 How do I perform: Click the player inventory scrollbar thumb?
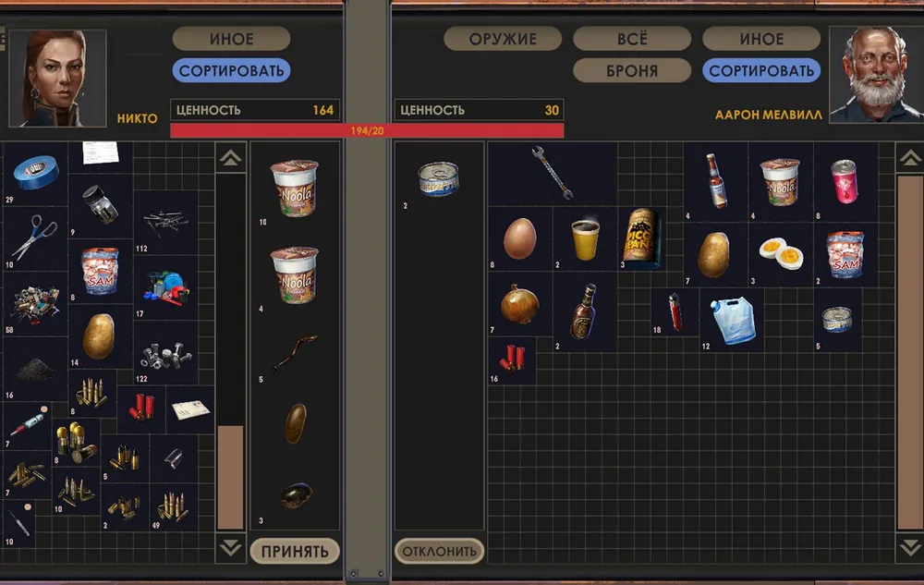coord(230,477)
